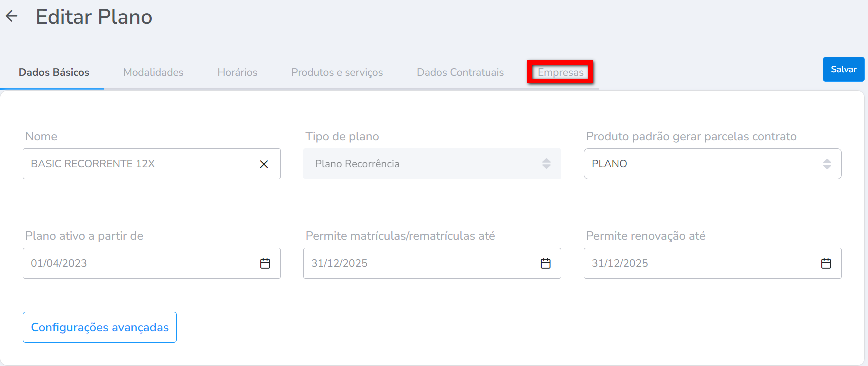Select the Dados Básicos tab
This screenshot has height=366, width=868.
[54, 72]
